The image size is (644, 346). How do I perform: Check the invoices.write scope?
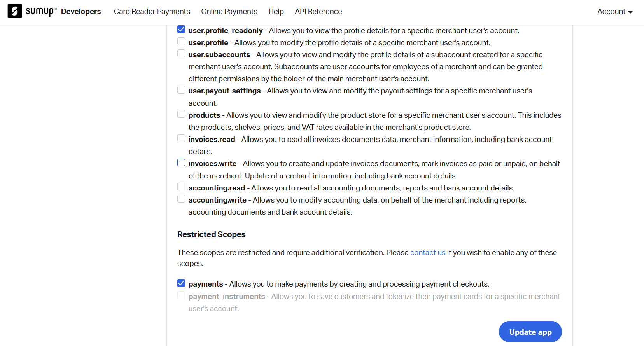click(x=181, y=163)
